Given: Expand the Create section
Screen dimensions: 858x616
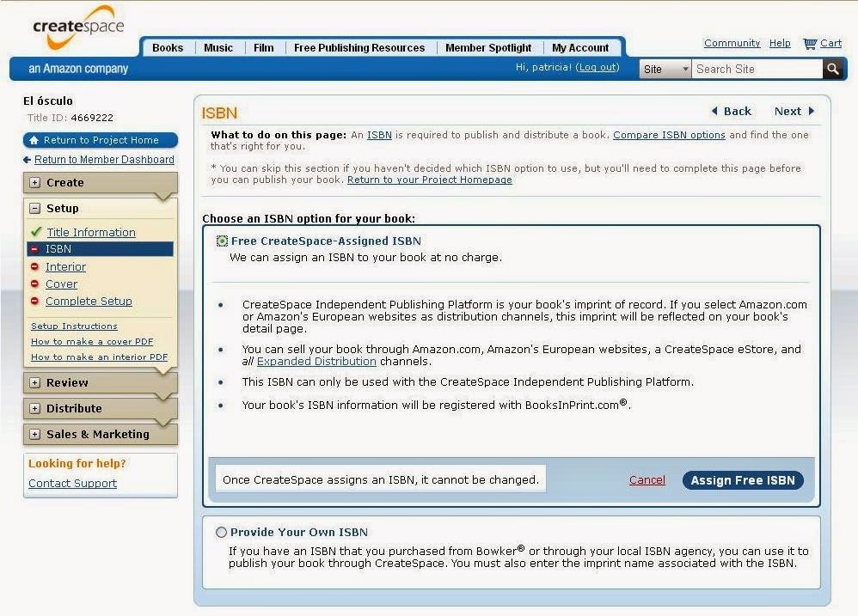Looking at the screenshot, I should click(x=35, y=182).
